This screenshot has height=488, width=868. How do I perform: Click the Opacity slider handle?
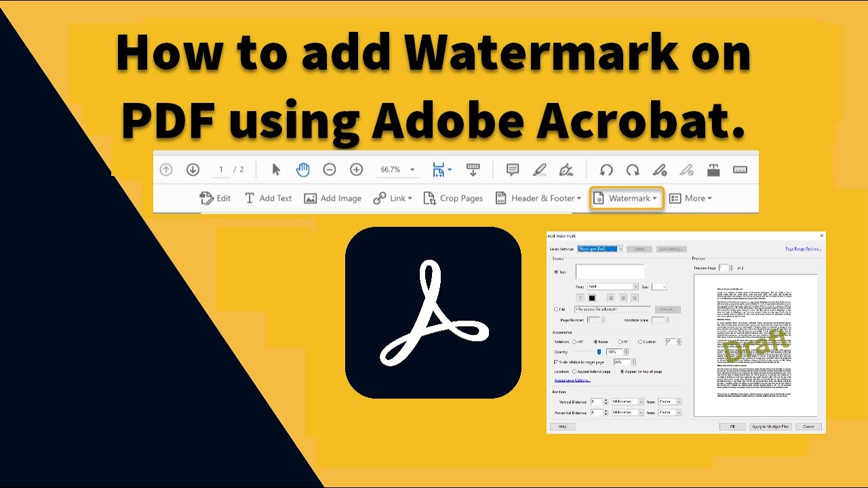point(599,352)
